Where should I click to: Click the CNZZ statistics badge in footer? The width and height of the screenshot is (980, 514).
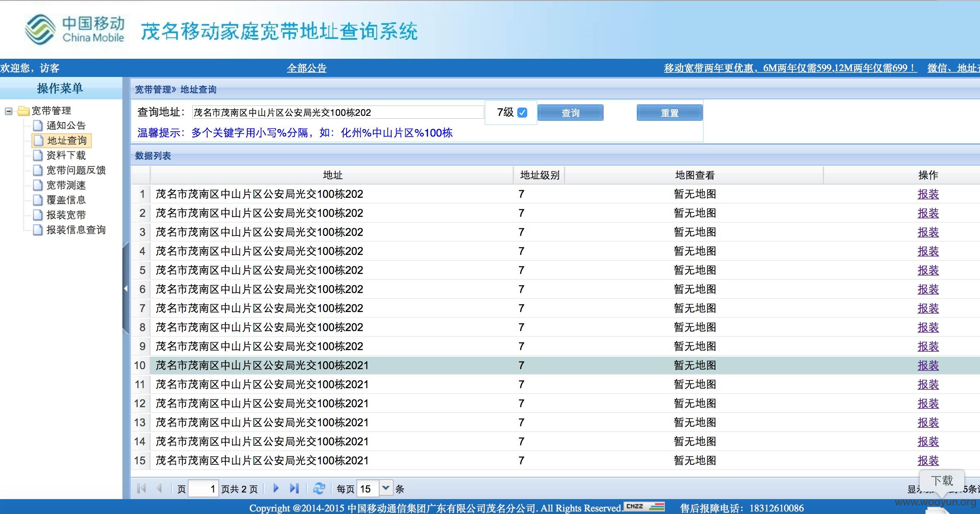point(644,507)
